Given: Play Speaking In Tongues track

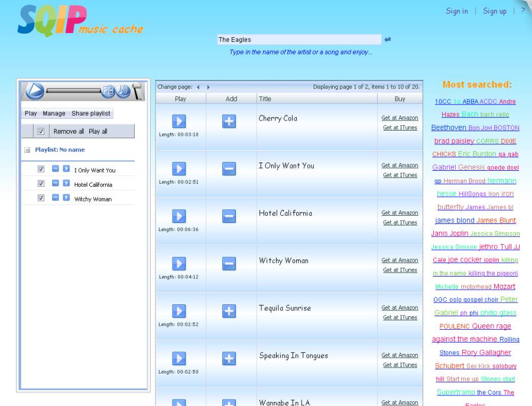Looking at the screenshot, I should [179, 358].
